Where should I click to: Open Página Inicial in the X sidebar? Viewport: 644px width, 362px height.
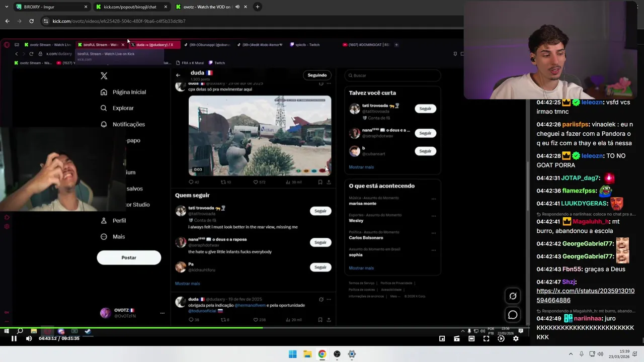pos(123,92)
